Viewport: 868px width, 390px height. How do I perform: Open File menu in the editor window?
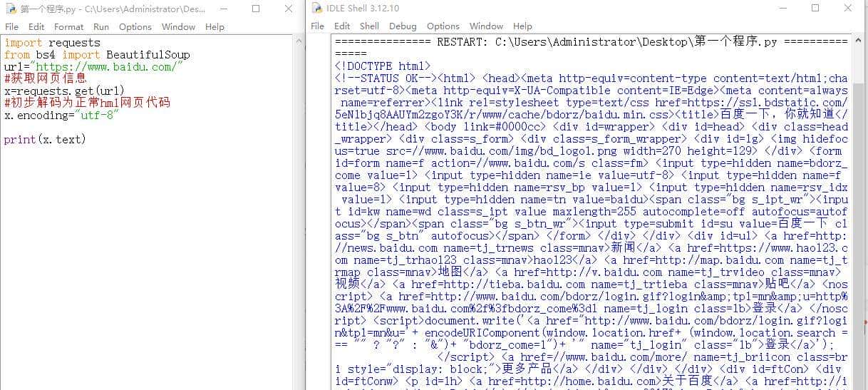coord(11,26)
